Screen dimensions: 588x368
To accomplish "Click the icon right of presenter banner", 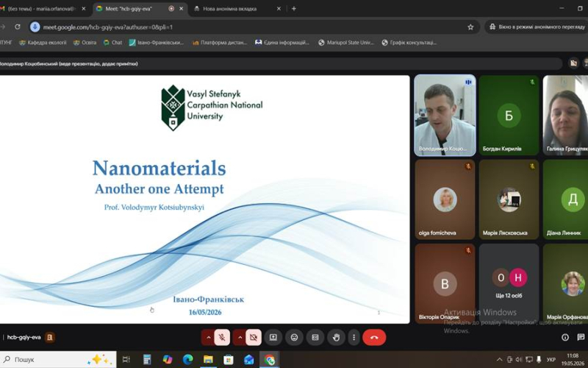I will (573, 63).
